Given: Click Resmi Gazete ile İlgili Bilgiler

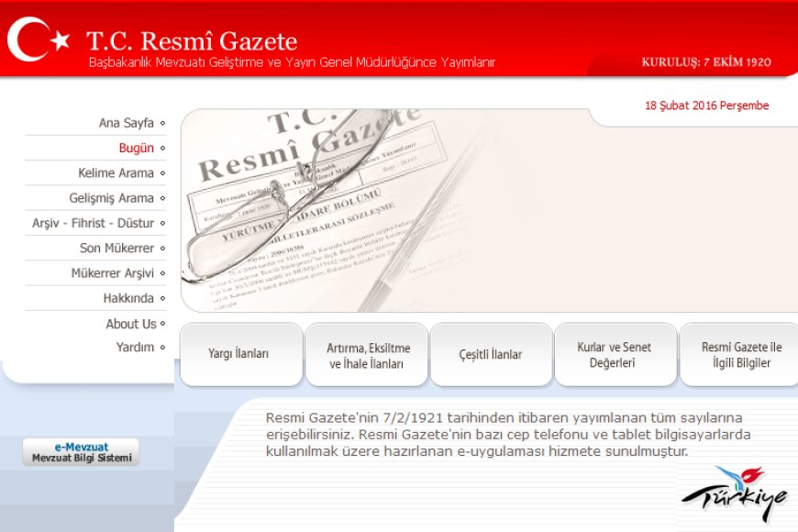Looking at the screenshot, I should [739, 355].
